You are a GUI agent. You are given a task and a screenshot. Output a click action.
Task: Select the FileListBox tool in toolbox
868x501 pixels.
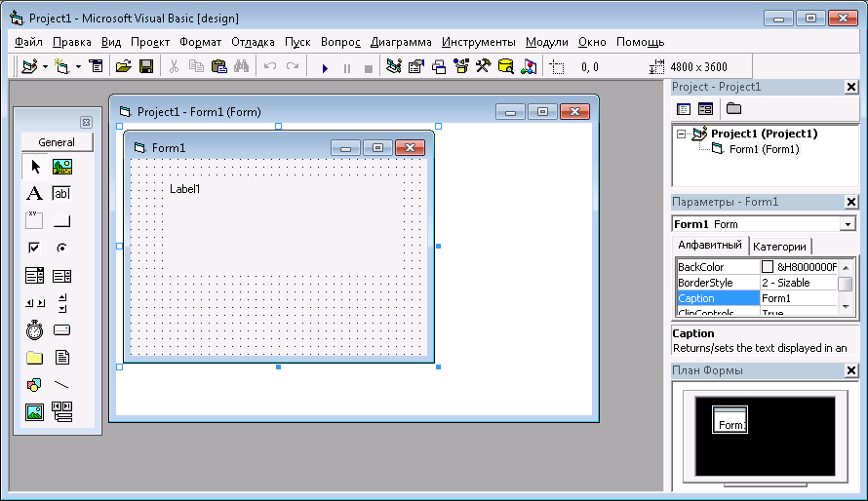coord(62,357)
